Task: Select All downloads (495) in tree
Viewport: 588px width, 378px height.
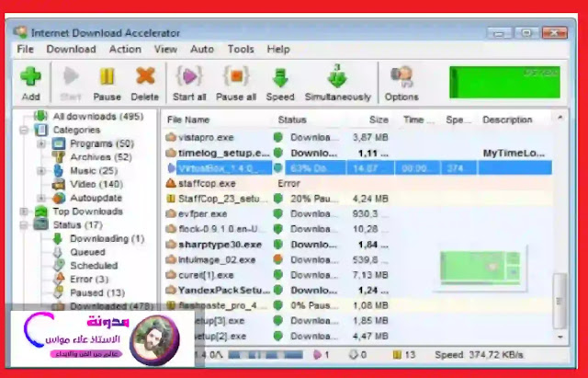Action: (x=98, y=117)
